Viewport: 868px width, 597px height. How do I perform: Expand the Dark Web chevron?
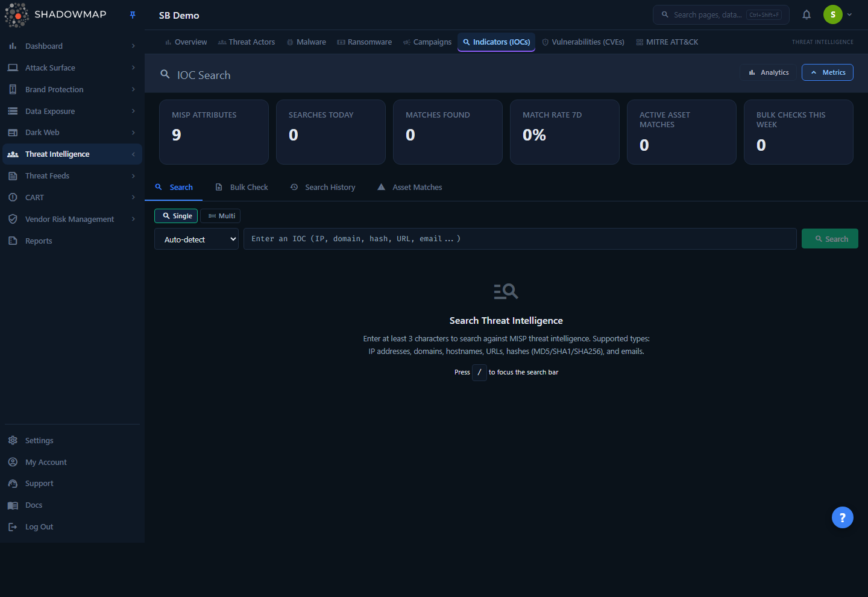[x=133, y=133]
